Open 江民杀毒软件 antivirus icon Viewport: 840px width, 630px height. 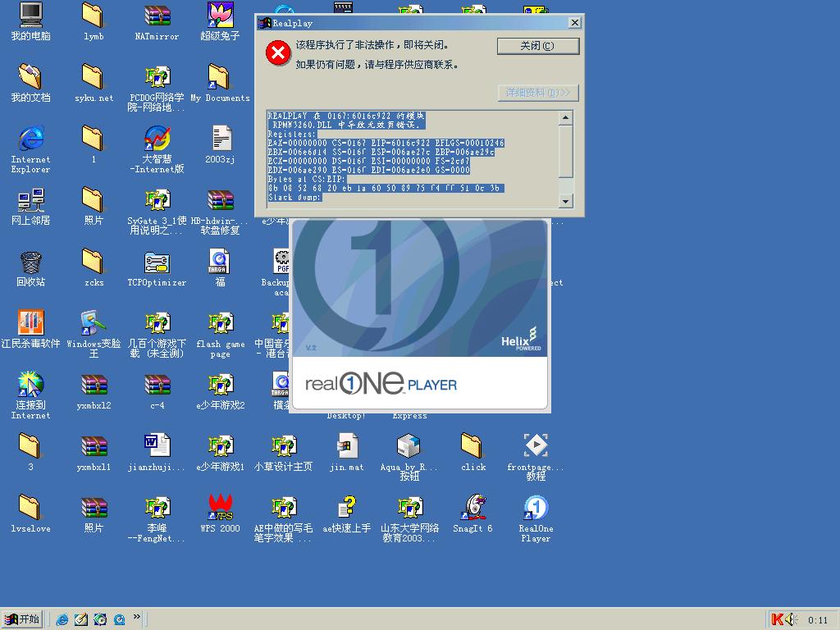pyautogui.click(x=30, y=322)
